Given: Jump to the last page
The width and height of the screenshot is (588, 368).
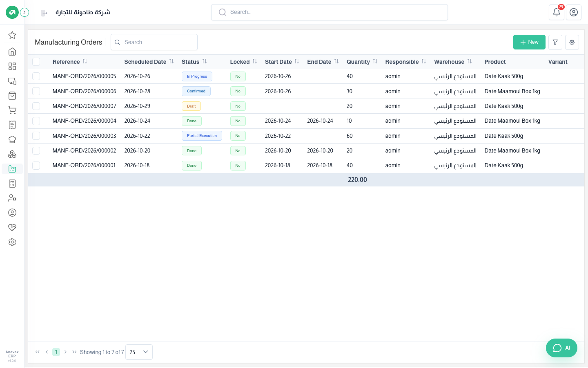Looking at the screenshot, I should coord(74,352).
